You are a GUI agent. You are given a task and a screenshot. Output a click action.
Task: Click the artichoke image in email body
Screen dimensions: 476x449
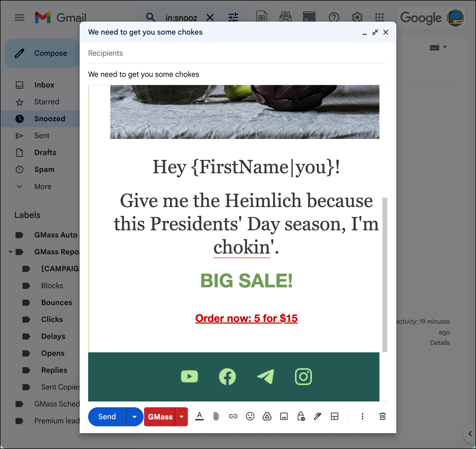coord(245,112)
